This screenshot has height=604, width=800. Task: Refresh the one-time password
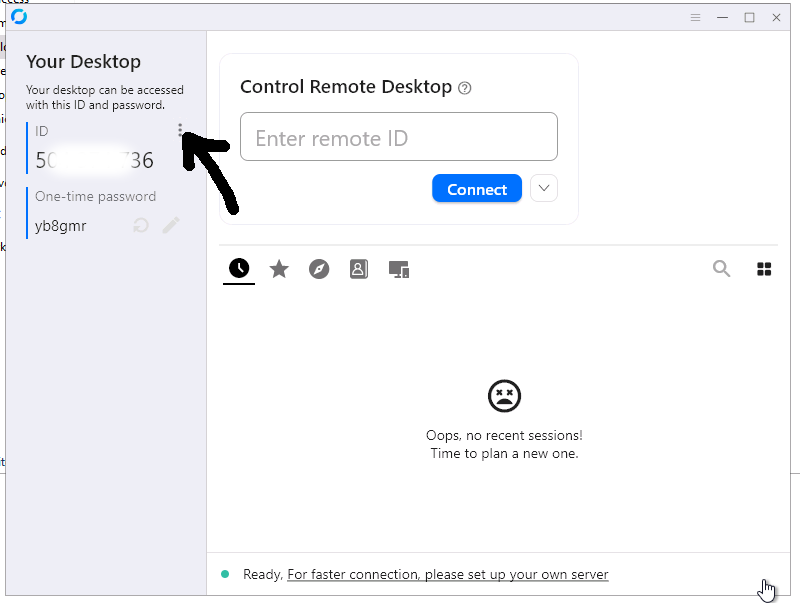point(141,226)
